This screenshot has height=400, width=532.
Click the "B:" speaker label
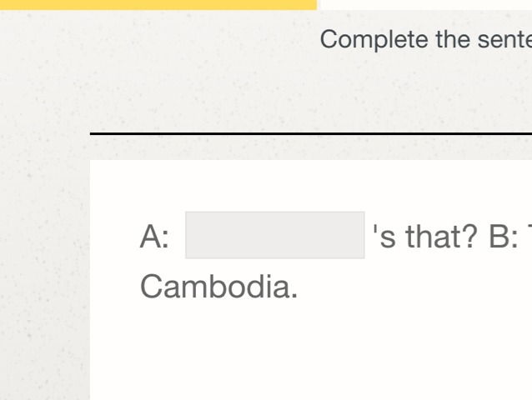(x=504, y=237)
